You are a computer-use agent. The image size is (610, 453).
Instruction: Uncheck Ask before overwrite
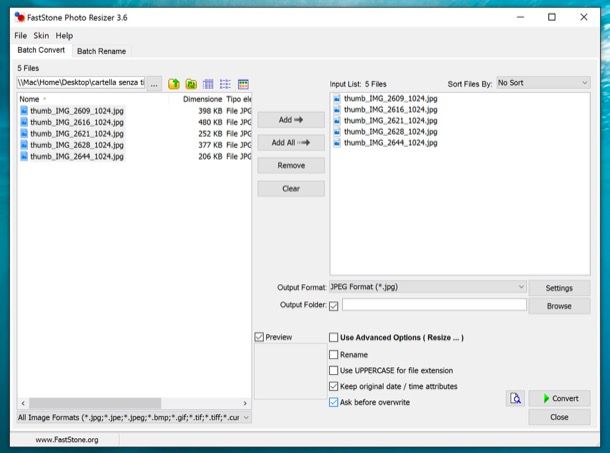(333, 402)
